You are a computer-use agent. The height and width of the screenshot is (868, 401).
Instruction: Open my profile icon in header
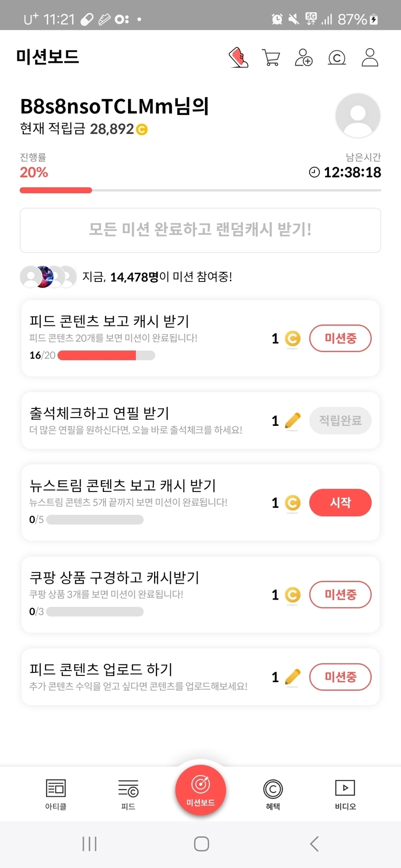370,57
